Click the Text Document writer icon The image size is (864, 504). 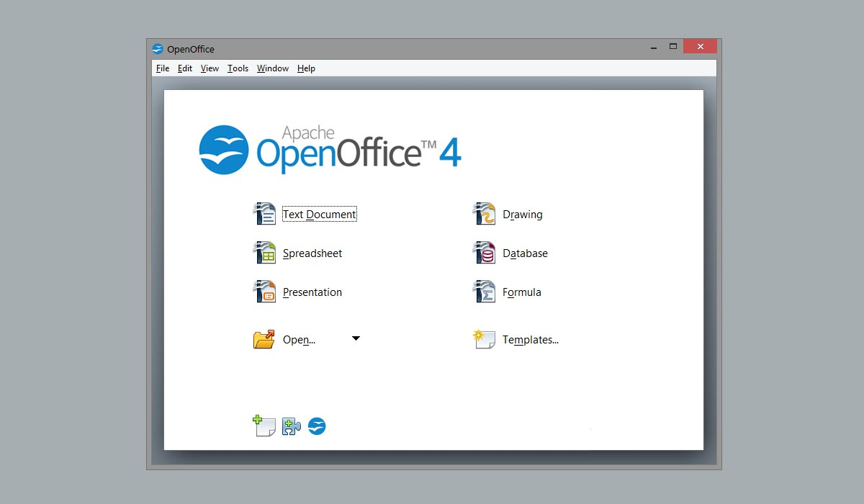coord(264,214)
